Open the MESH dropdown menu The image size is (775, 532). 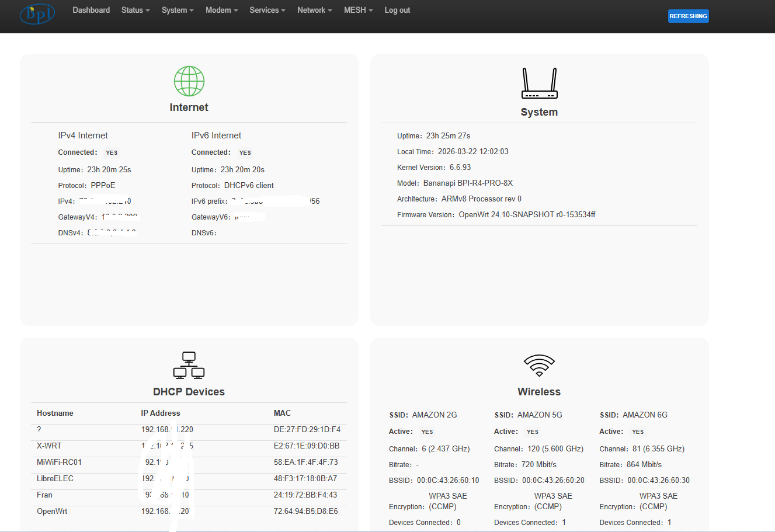point(358,11)
